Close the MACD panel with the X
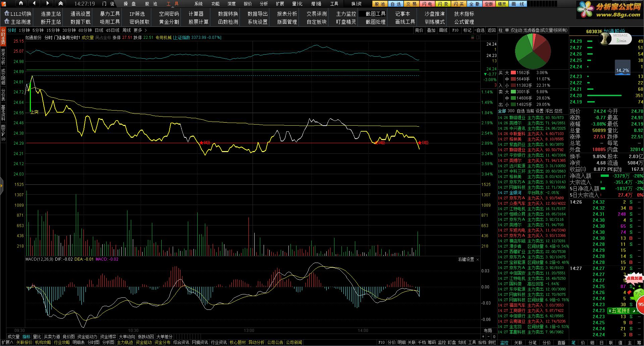The height and width of the screenshot is (346, 644). tap(478, 260)
